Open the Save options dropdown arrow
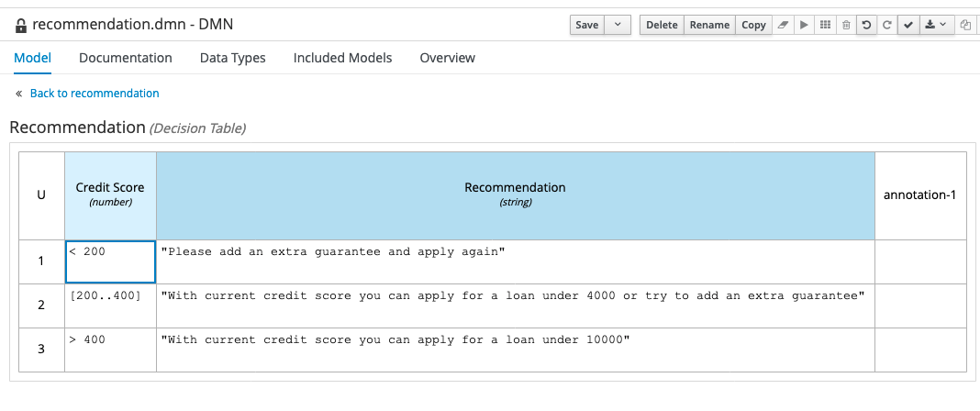 point(618,25)
